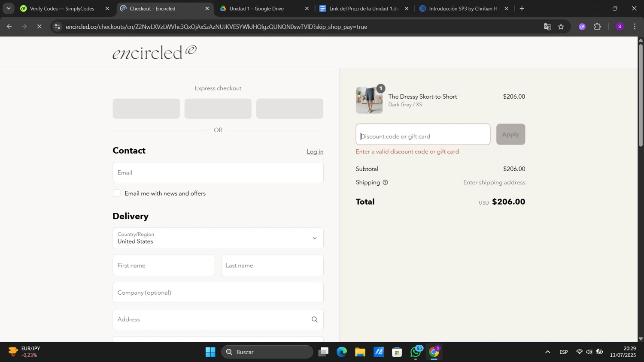The width and height of the screenshot is (644, 362).
Task: Click the browser address bar URL
Action: pos(216,27)
